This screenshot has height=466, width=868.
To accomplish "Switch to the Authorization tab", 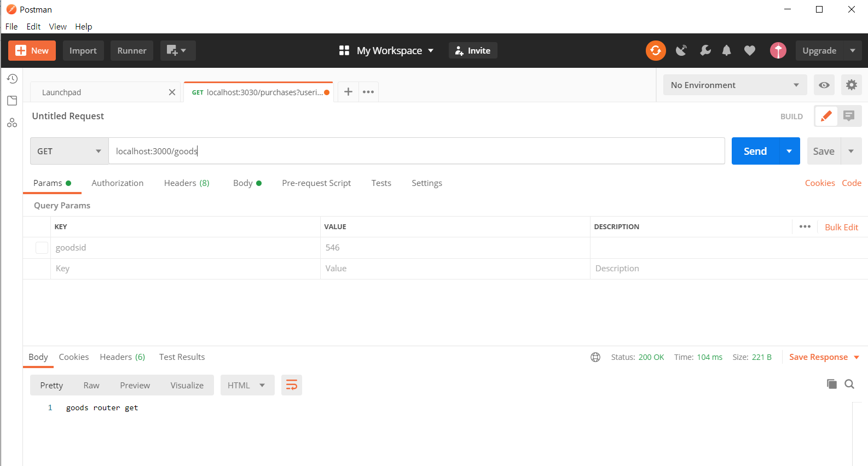I will (x=118, y=183).
